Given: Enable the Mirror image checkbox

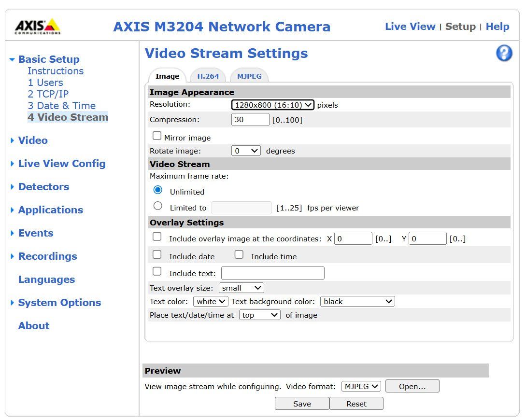Looking at the screenshot, I should click(x=156, y=136).
